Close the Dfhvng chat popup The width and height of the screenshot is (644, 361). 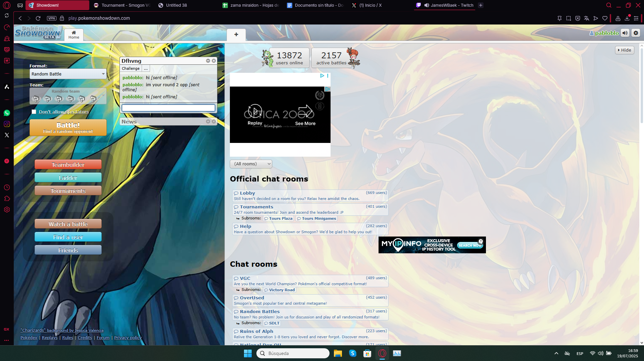pyautogui.click(x=214, y=61)
